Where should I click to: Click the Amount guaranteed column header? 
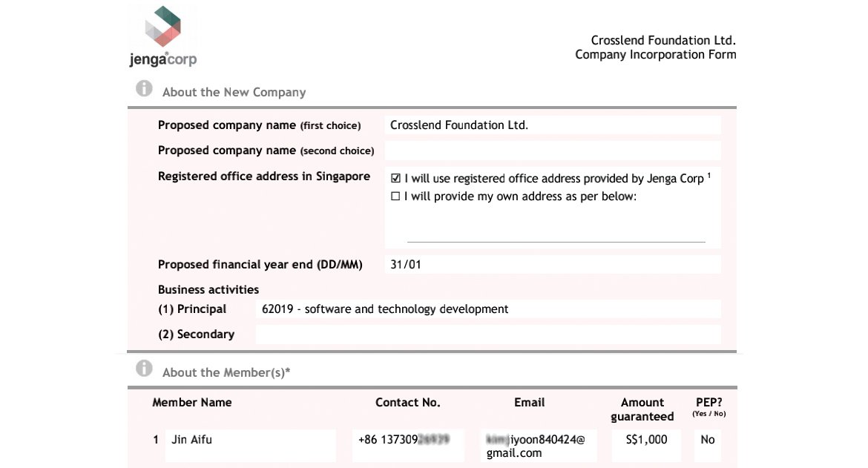(x=642, y=409)
